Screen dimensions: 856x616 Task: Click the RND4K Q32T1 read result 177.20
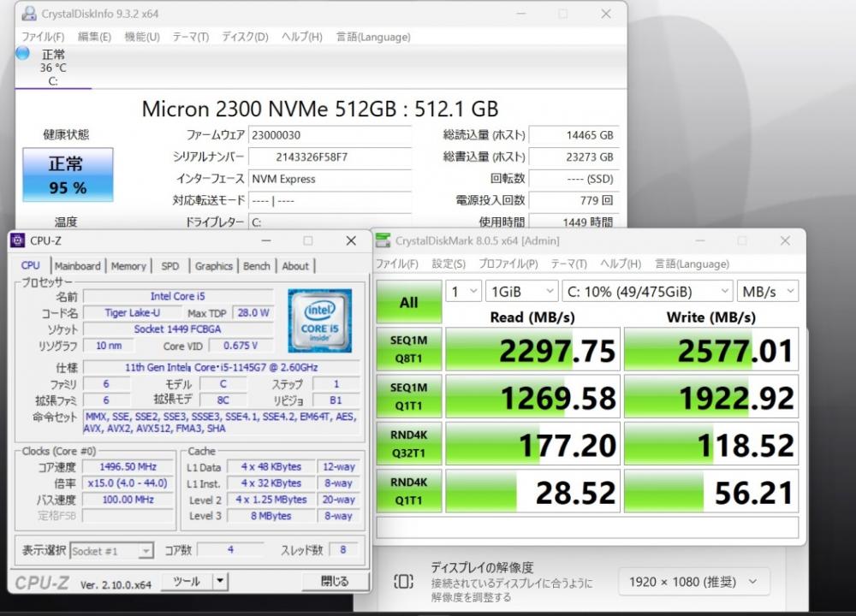(x=532, y=444)
